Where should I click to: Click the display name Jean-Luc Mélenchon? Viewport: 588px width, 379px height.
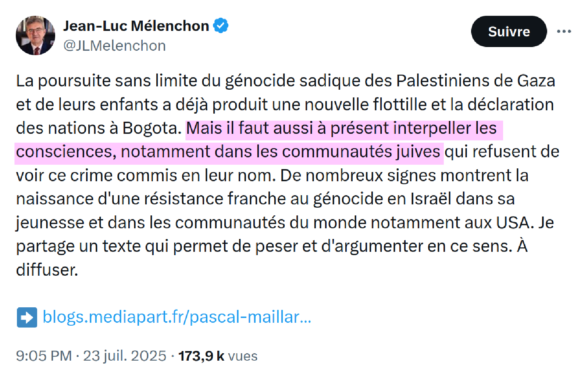(136, 26)
